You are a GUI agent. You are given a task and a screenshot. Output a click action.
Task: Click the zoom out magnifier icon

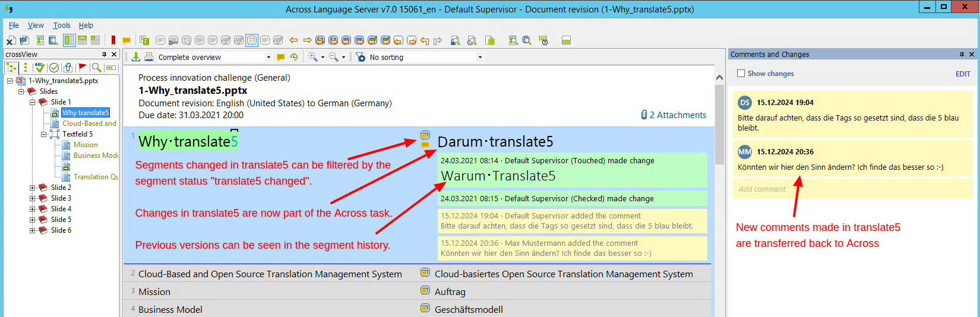point(334,57)
